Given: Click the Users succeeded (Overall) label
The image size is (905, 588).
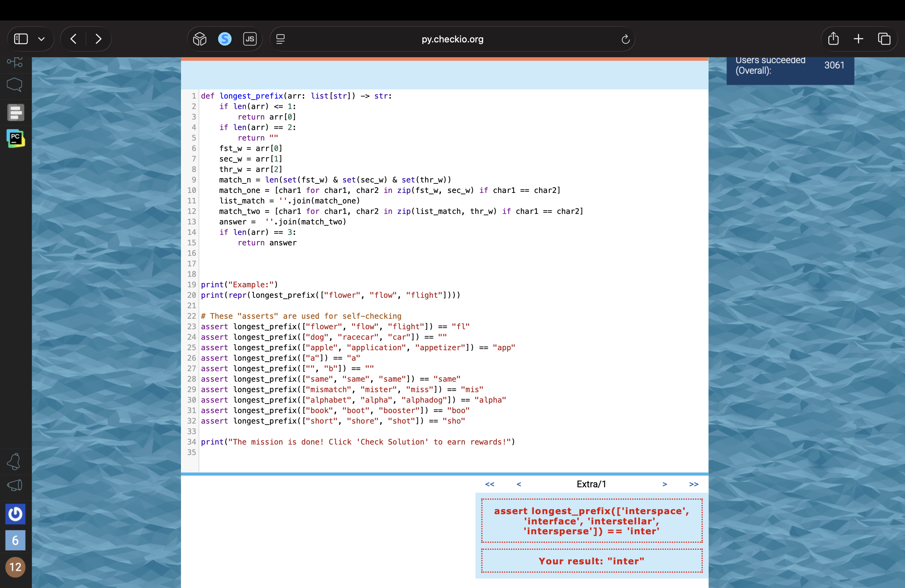Looking at the screenshot, I should point(770,65).
